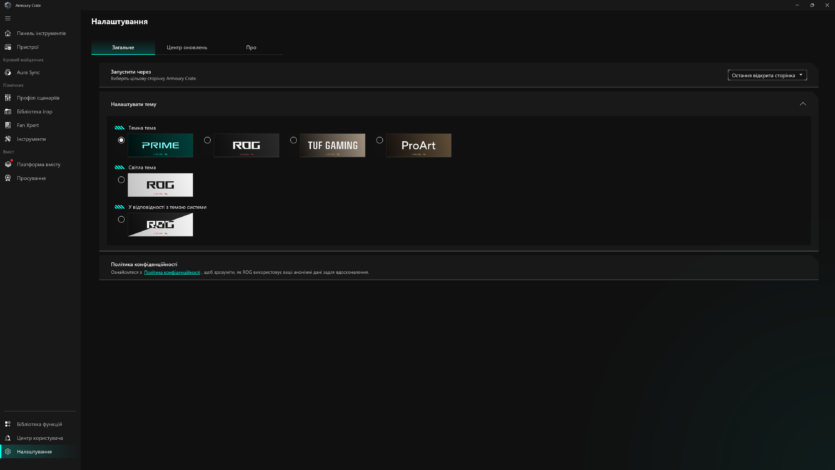Switch to the Центр оновлень tab
The image size is (835, 470).
coord(187,47)
